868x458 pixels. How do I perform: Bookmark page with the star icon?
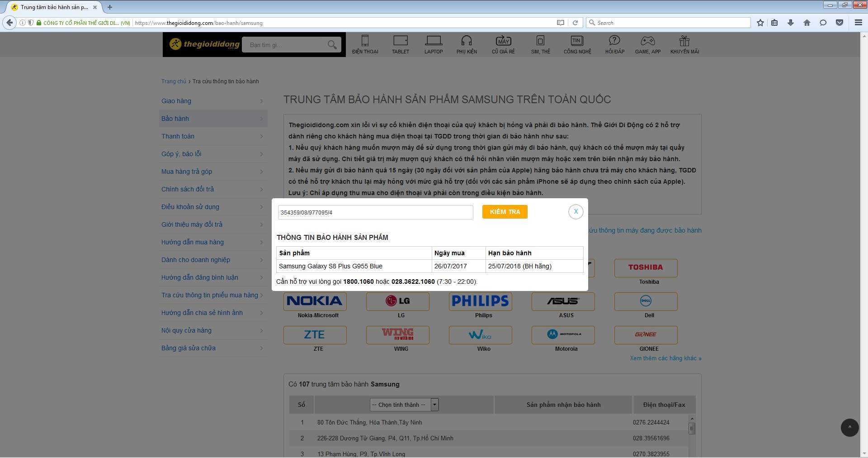[760, 23]
